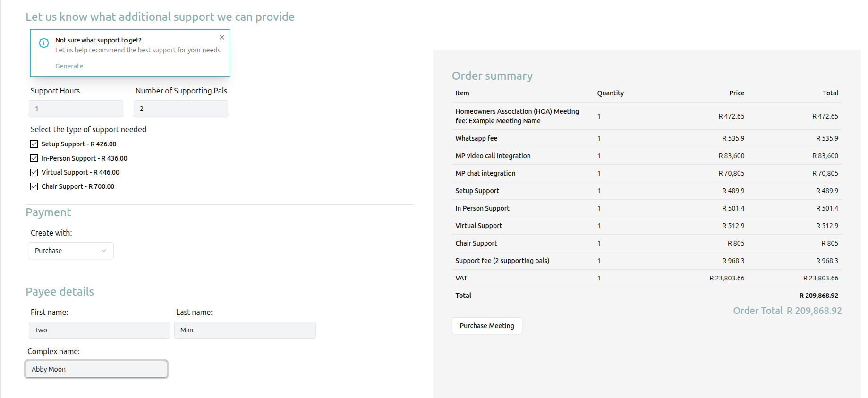868x398 pixels.
Task: Click the Order Total amount text
Action: point(814,311)
